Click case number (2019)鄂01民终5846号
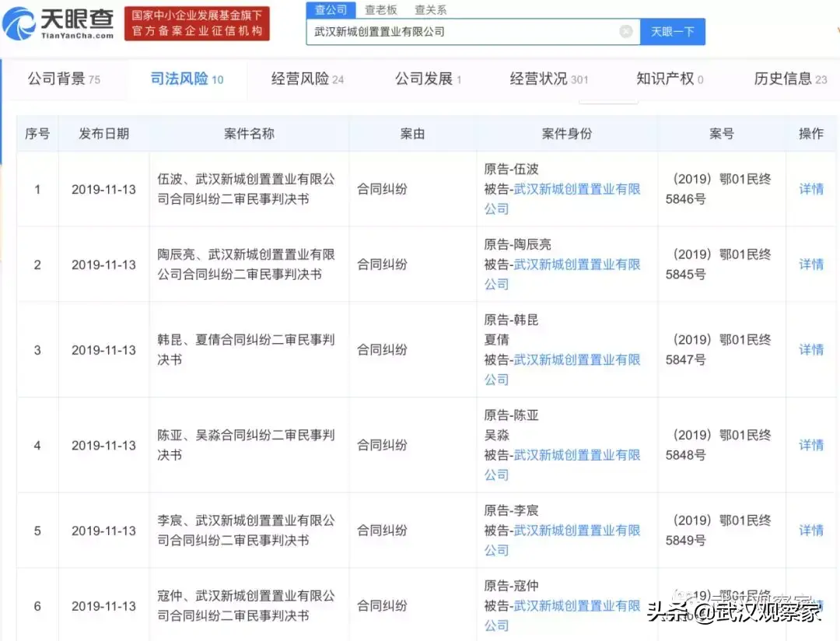This screenshot has width=840, height=641. 719,189
